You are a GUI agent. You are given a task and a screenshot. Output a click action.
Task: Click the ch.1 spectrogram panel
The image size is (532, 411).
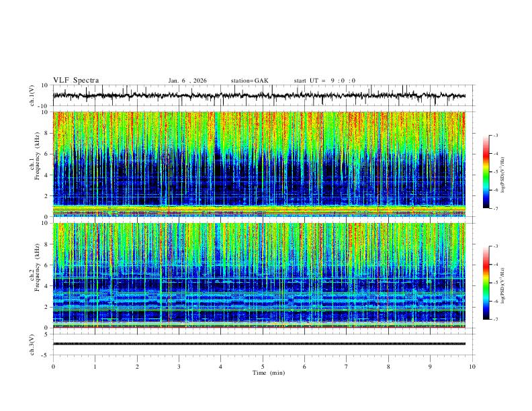259,164
